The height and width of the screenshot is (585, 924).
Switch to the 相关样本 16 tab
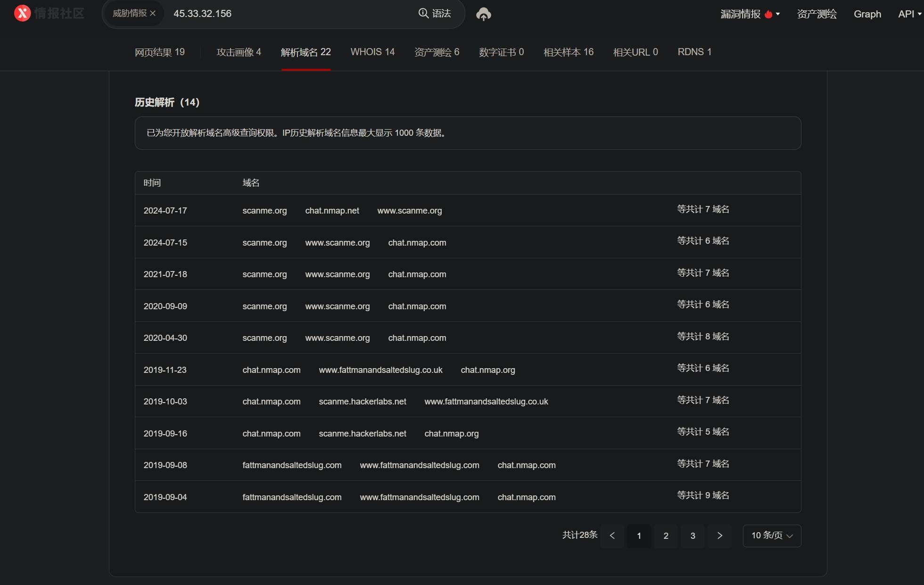click(x=568, y=52)
